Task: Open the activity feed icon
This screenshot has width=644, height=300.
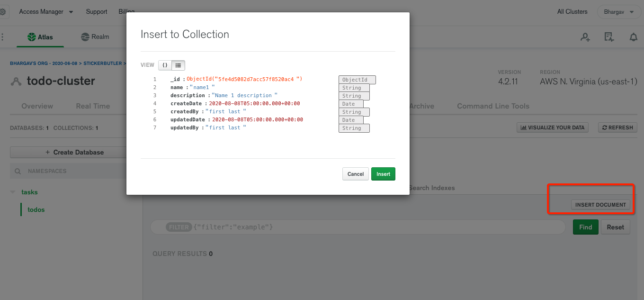Action: [609, 36]
